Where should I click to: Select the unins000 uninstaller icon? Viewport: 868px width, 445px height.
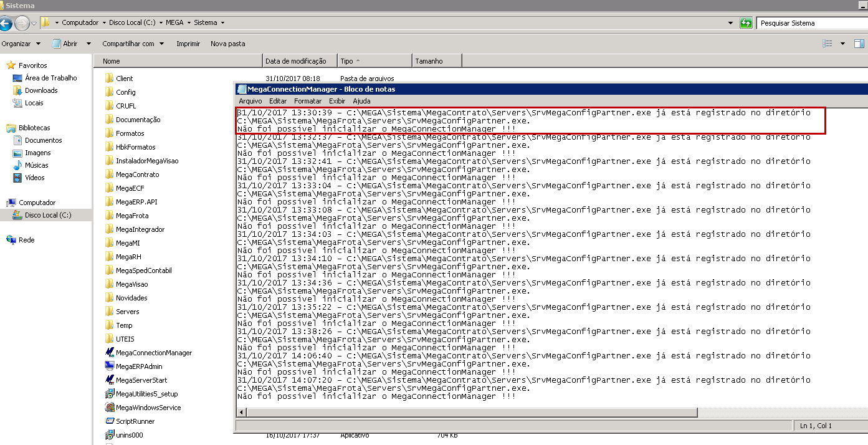point(110,435)
